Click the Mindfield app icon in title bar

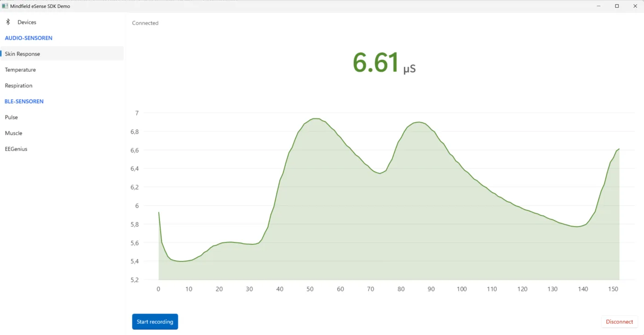point(5,6)
